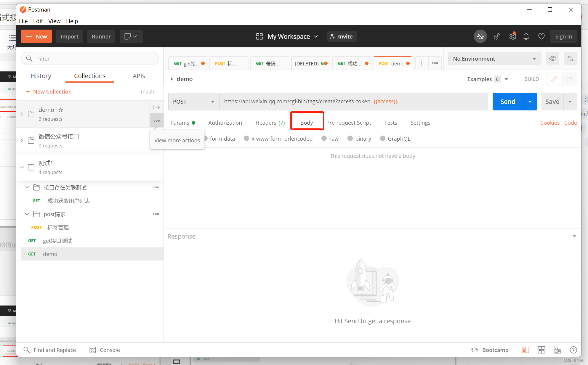588x365 pixels.
Task: Choose the GraphQL body type
Action: 383,139
